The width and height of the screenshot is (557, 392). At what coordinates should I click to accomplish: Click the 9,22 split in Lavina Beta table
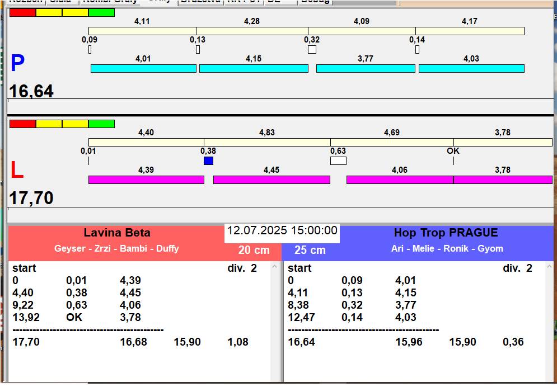[x=23, y=305]
